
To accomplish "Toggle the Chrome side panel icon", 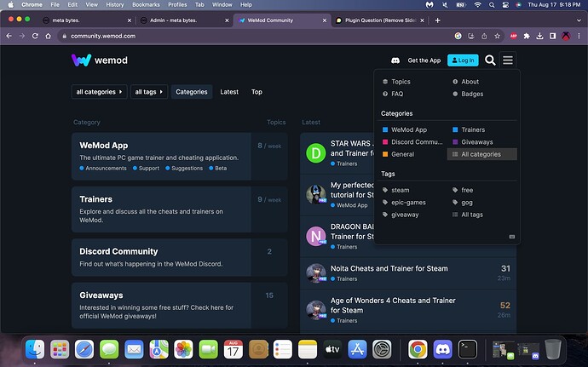I will pos(553,36).
